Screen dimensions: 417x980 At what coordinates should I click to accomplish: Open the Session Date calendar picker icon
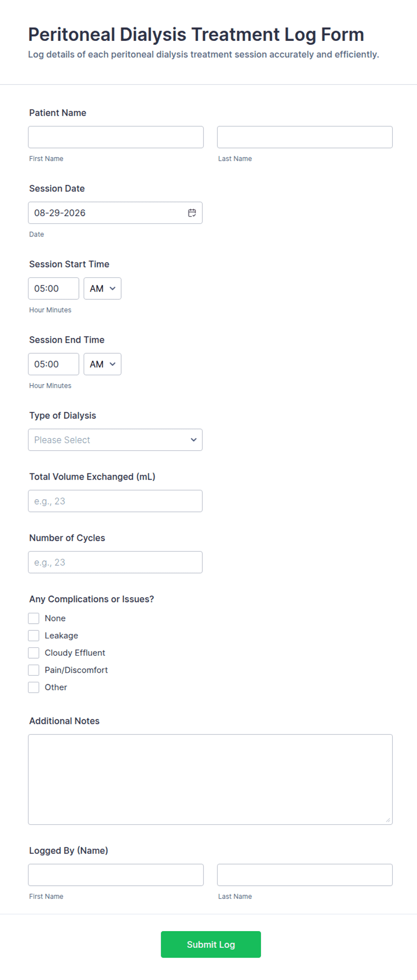(x=192, y=213)
